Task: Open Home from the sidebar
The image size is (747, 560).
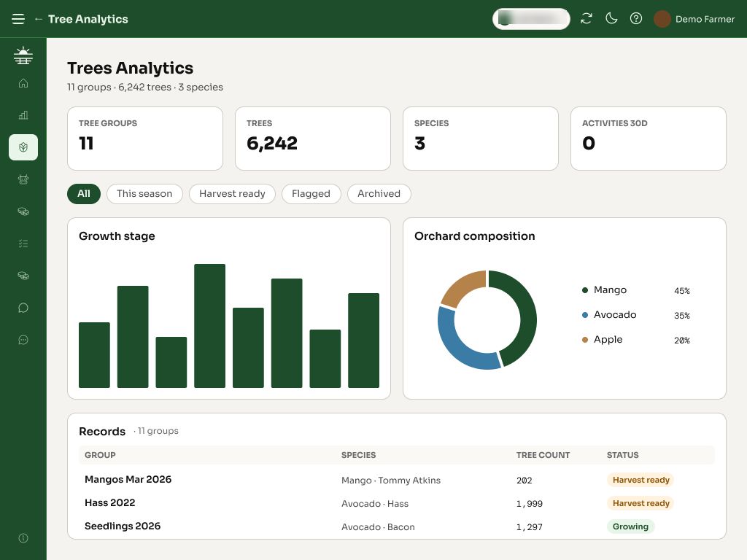Action: coord(23,83)
